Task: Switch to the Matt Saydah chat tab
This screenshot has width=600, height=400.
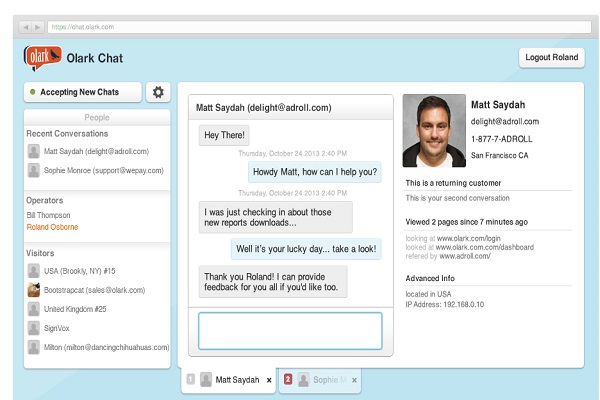Action: tap(228, 380)
